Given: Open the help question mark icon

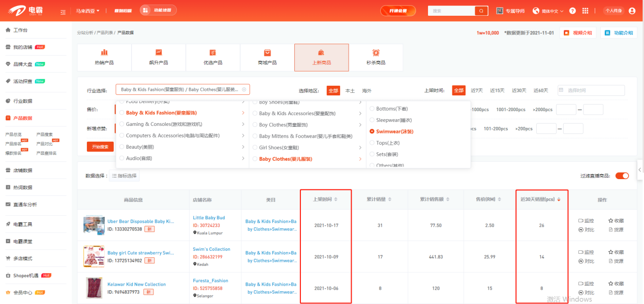Looking at the screenshot, I should coord(573,11).
